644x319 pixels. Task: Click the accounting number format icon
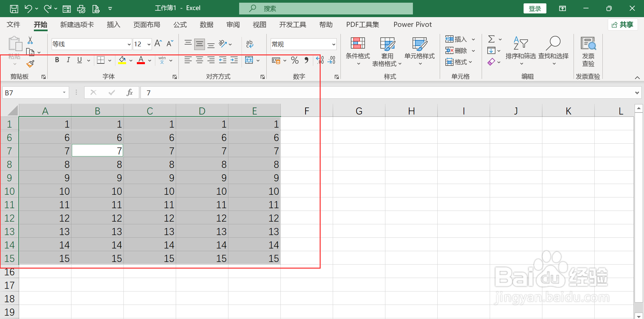tap(276, 60)
